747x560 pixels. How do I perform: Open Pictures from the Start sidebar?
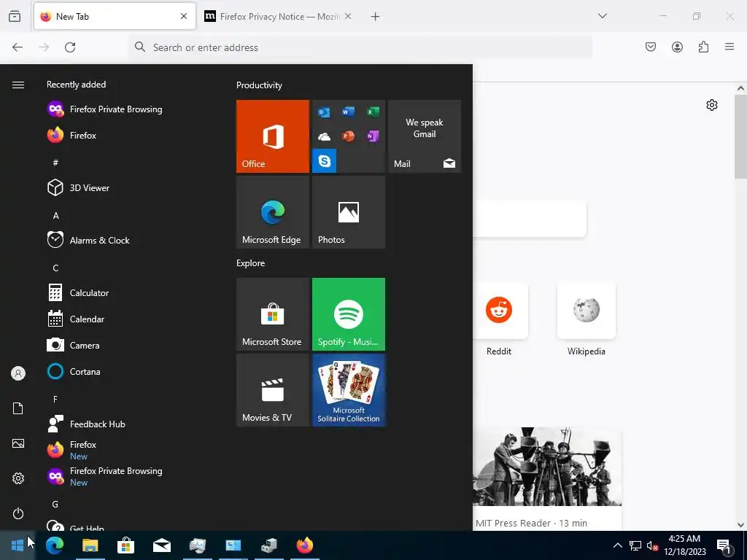pos(18,443)
